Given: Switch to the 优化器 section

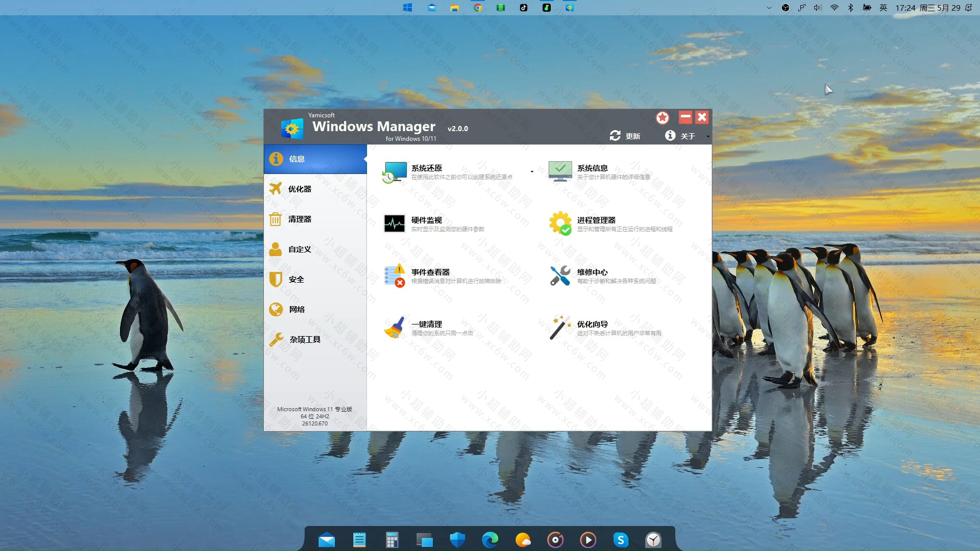Looking at the screenshot, I should click(301, 189).
